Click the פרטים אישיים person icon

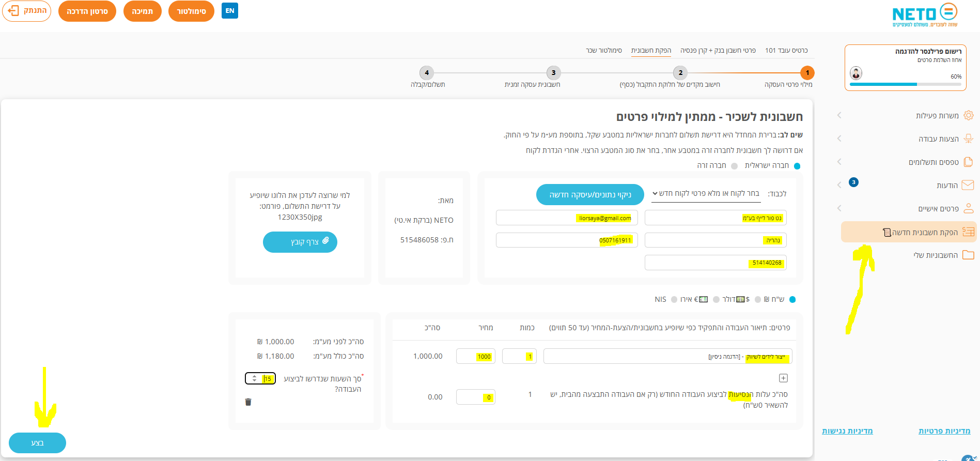coord(969,208)
